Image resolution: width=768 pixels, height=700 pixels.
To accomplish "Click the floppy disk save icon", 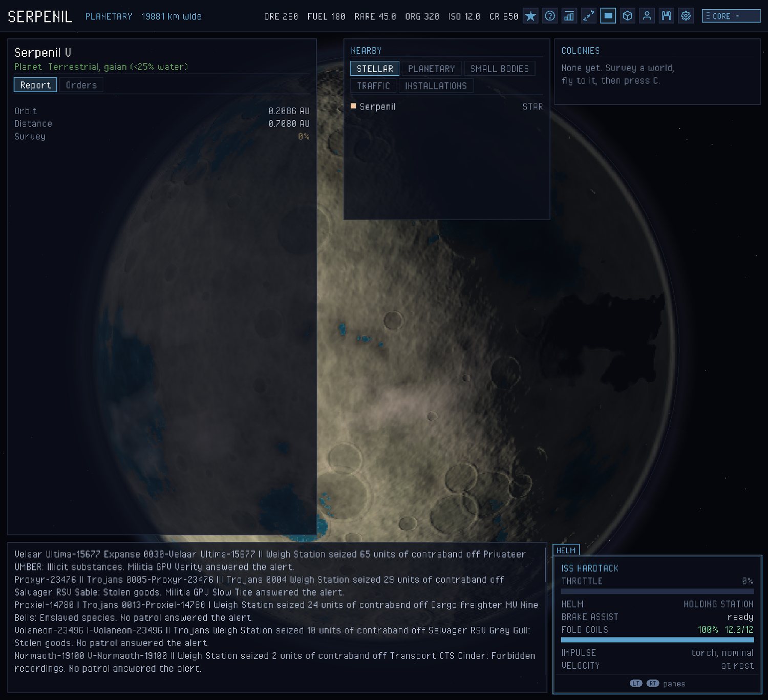I will [x=667, y=16].
